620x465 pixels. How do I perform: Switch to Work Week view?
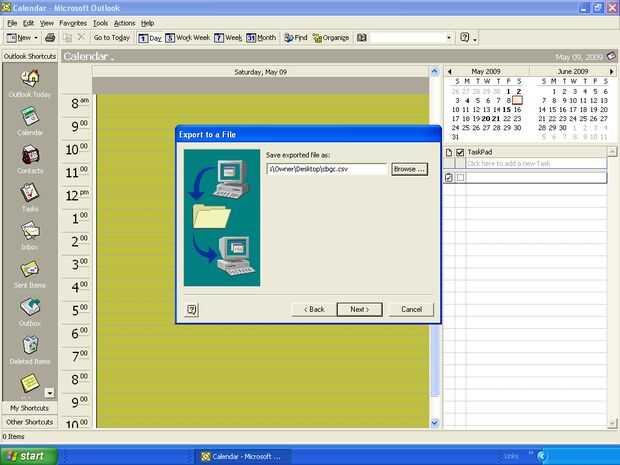point(187,38)
